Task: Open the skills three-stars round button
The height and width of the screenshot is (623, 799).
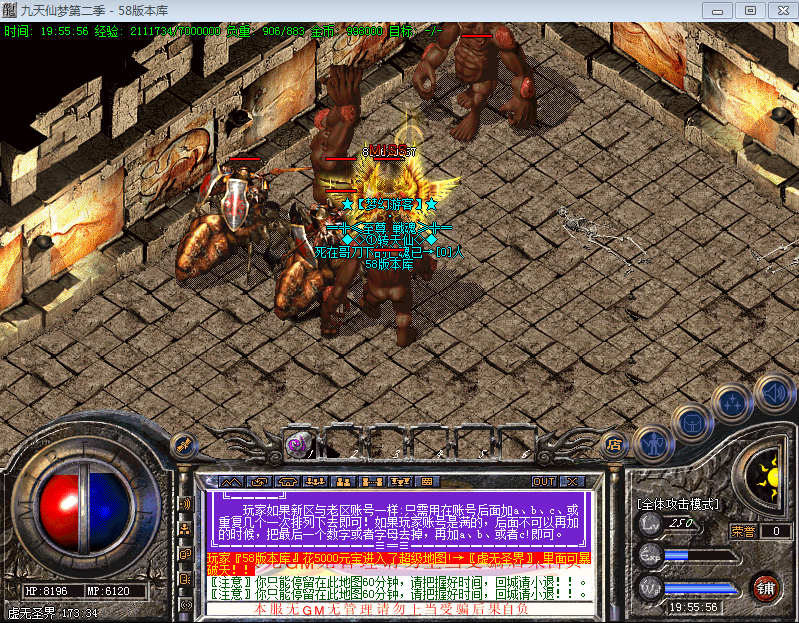Action: click(734, 402)
